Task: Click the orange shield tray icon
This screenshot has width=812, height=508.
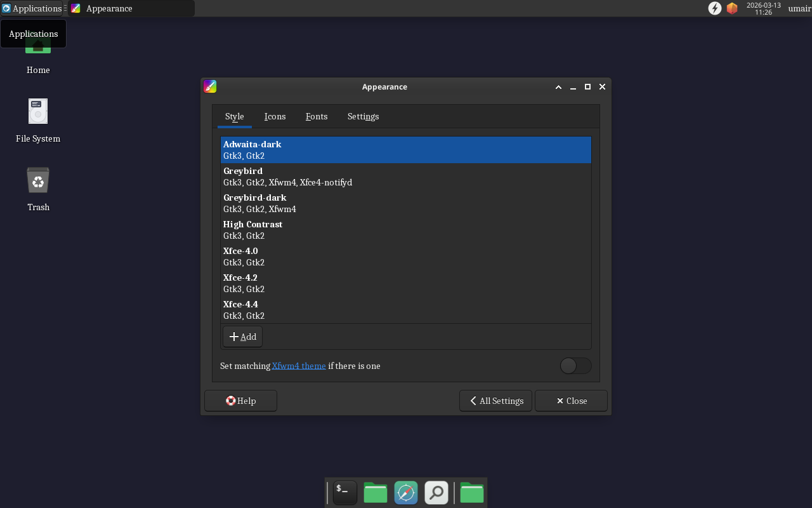Action: pyautogui.click(x=732, y=8)
